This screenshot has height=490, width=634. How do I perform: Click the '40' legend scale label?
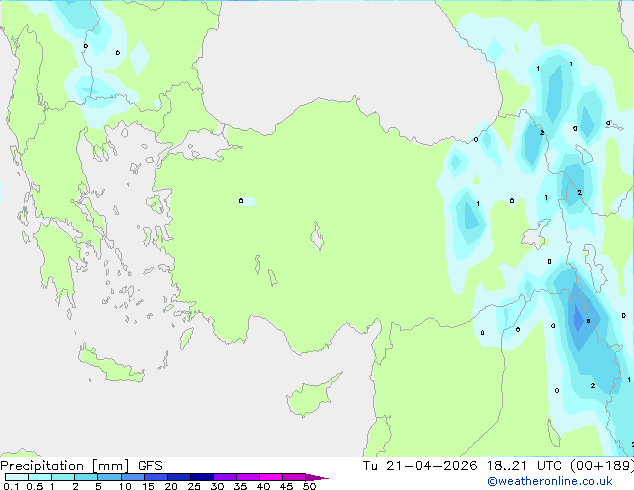[x=263, y=486]
